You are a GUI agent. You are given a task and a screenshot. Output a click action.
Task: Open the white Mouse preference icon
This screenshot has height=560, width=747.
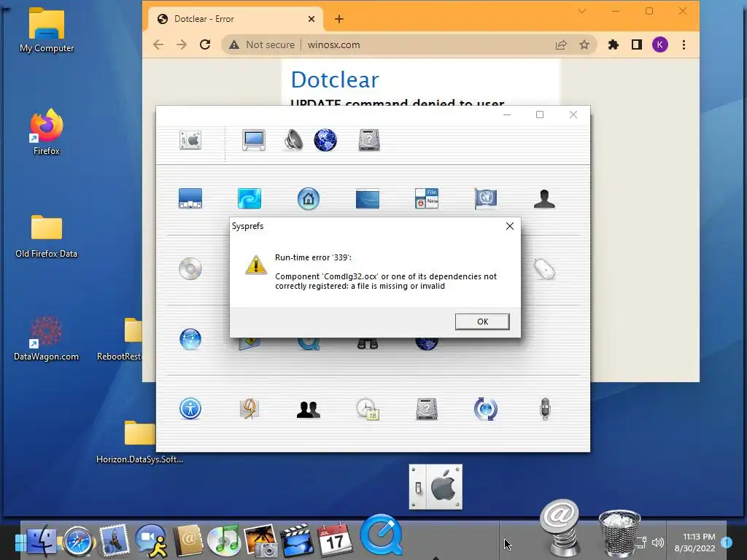point(544,269)
